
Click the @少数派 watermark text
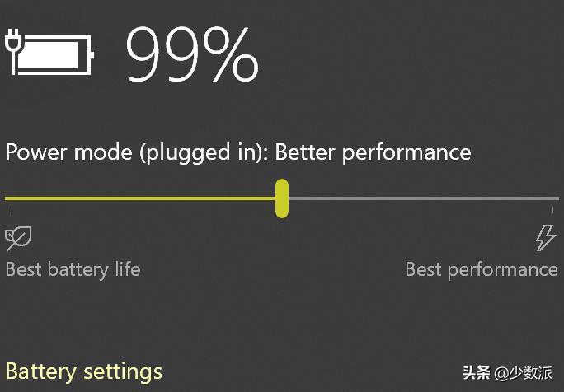[x=523, y=372]
